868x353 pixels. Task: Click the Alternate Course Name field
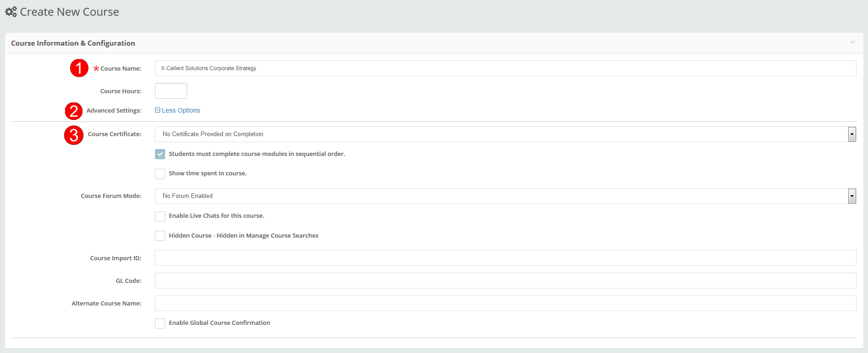coord(505,303)
